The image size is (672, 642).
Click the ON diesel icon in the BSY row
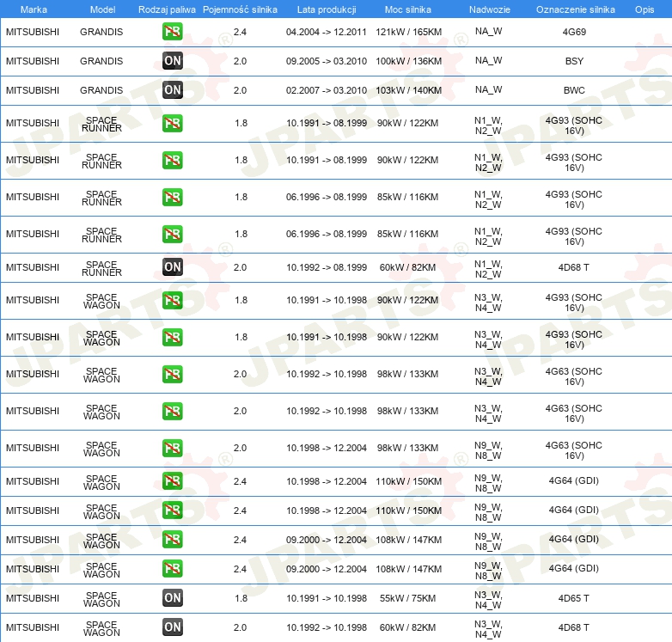(x=172, y=61)
